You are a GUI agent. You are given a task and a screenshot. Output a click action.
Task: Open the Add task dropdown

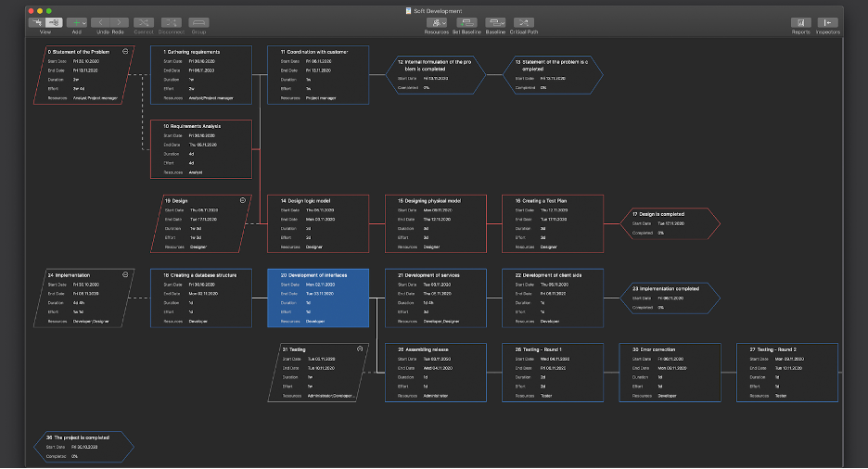pos(76,22)
